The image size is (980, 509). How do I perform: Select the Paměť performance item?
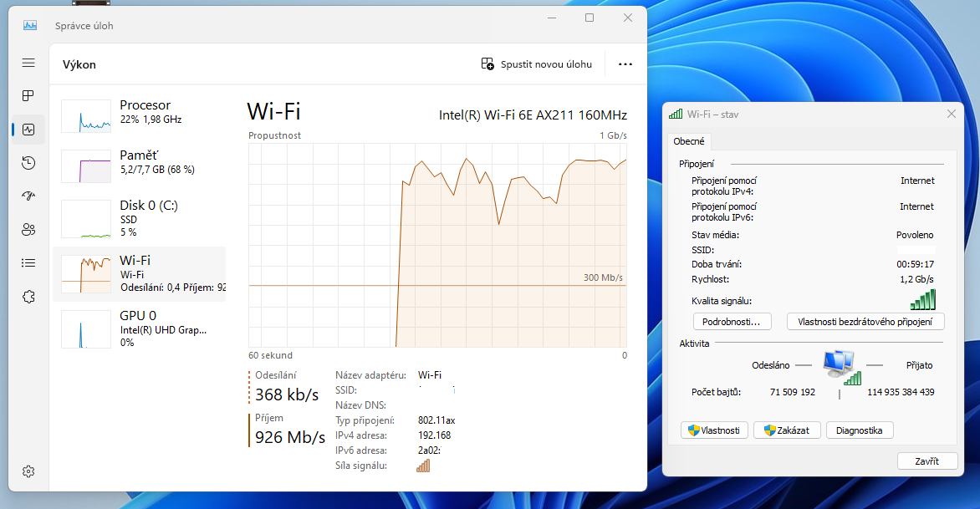click(x=140, y=165)
